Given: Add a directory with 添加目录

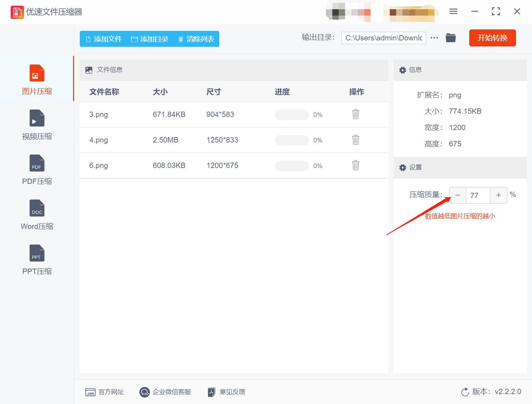Looking at the screenshot, I should 150,39.
